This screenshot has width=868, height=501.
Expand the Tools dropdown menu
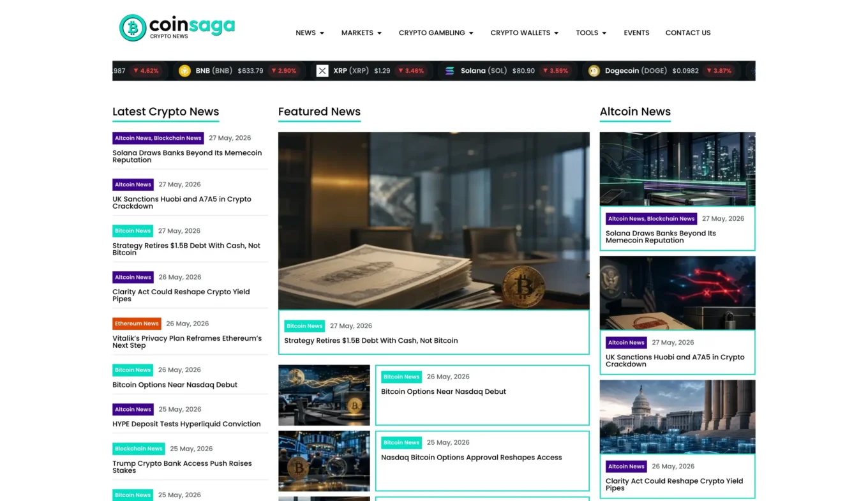point(591,33)
